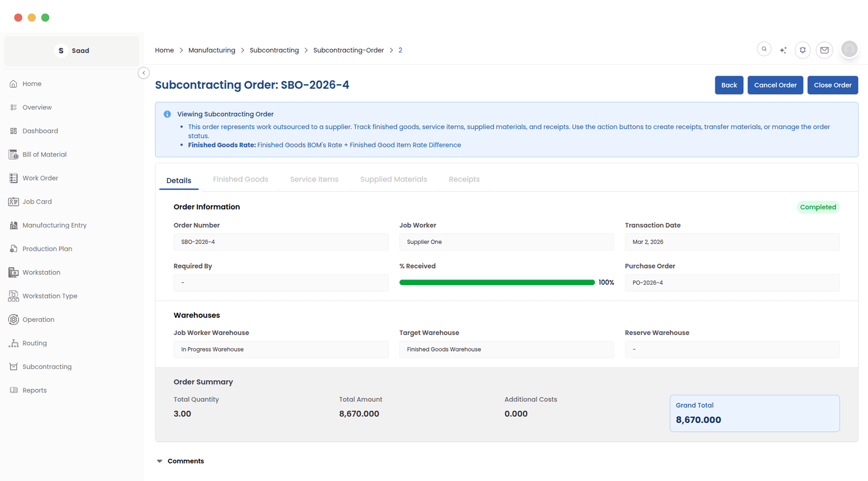Switch to the Finished Goods tab
Image resolution: width=868 pixels, height=481 pixels.
point(240,179)
